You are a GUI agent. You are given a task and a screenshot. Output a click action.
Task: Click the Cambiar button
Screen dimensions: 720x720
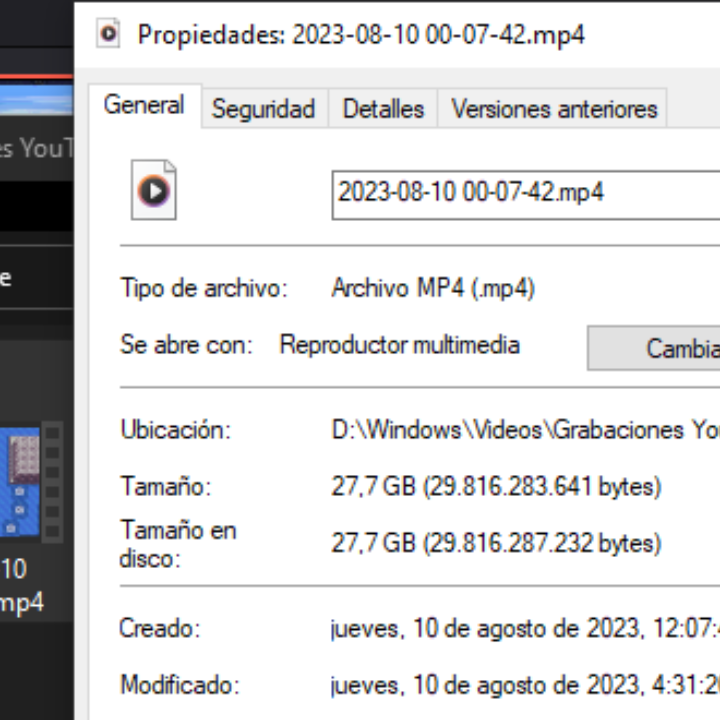(653, 348)
